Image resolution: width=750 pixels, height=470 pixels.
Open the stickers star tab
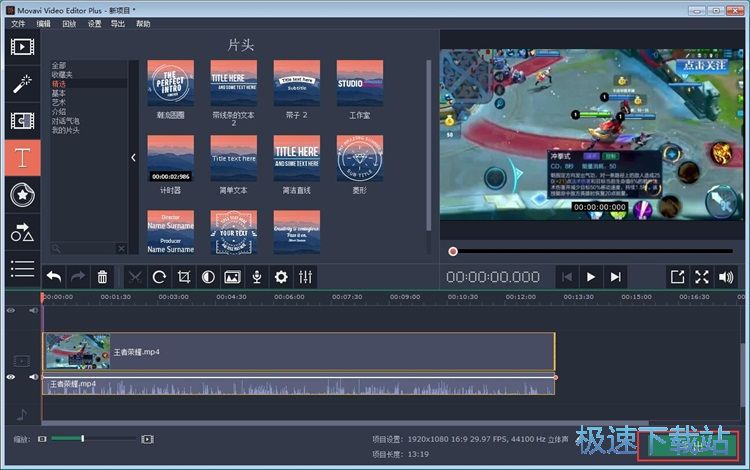(22, 195)
